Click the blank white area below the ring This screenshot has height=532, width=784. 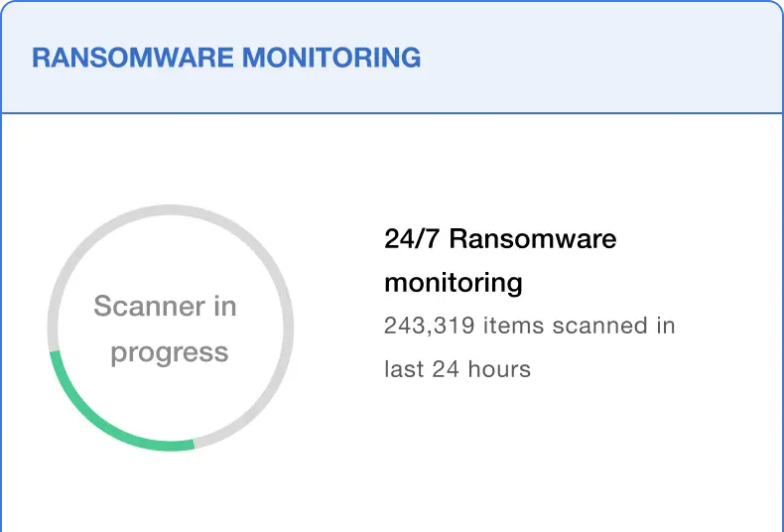coord(171,496)
